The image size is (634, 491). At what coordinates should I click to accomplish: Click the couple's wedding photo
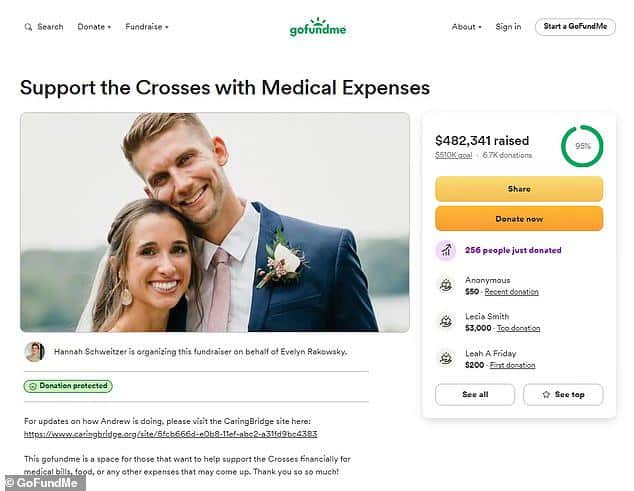click(x=214, y=222)
